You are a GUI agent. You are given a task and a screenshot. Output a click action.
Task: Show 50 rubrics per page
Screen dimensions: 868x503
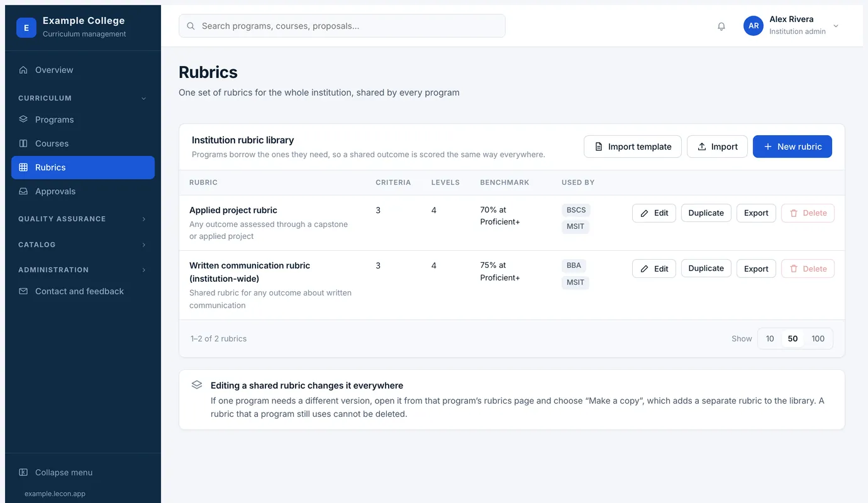coord(793,338)
